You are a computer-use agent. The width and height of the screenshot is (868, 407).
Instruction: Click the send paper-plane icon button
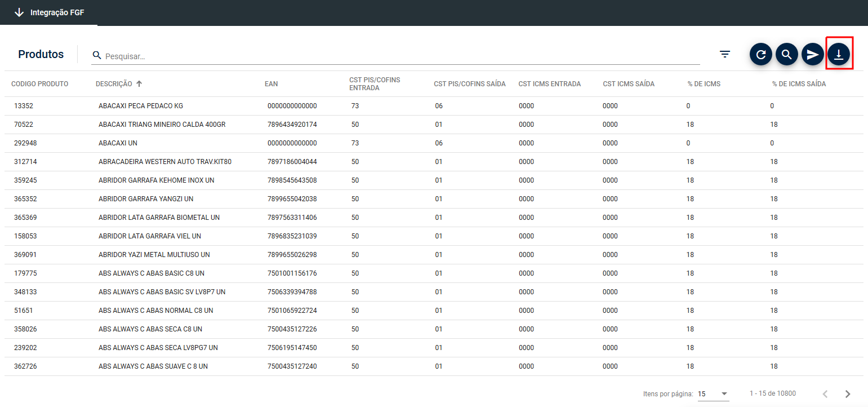[x=812, y=54]
